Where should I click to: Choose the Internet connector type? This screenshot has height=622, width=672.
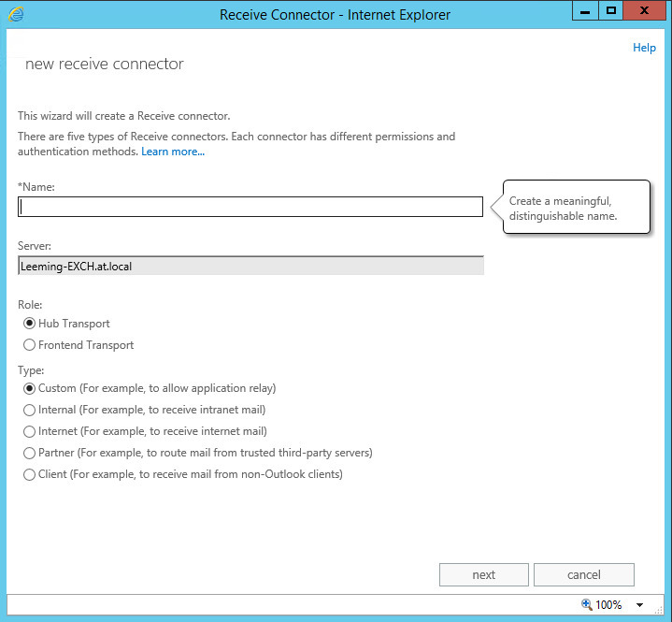29,431
